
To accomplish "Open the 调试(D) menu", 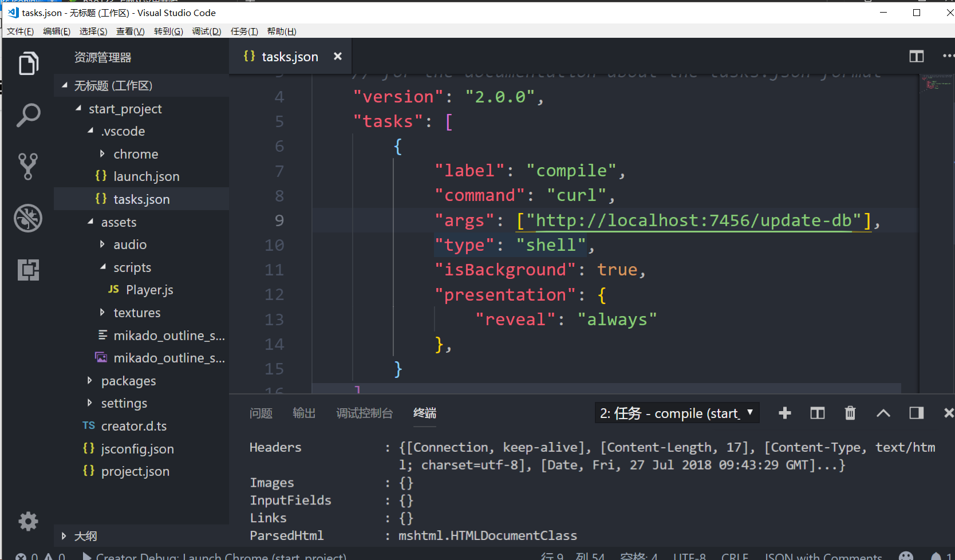I will pos(207,31).
